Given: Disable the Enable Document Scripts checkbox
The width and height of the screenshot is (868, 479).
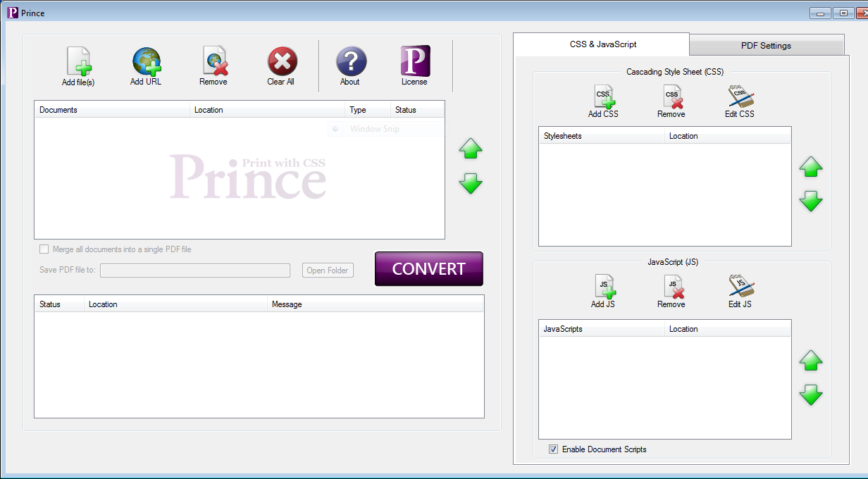Looking at the screenshot, I should (554, 449).
